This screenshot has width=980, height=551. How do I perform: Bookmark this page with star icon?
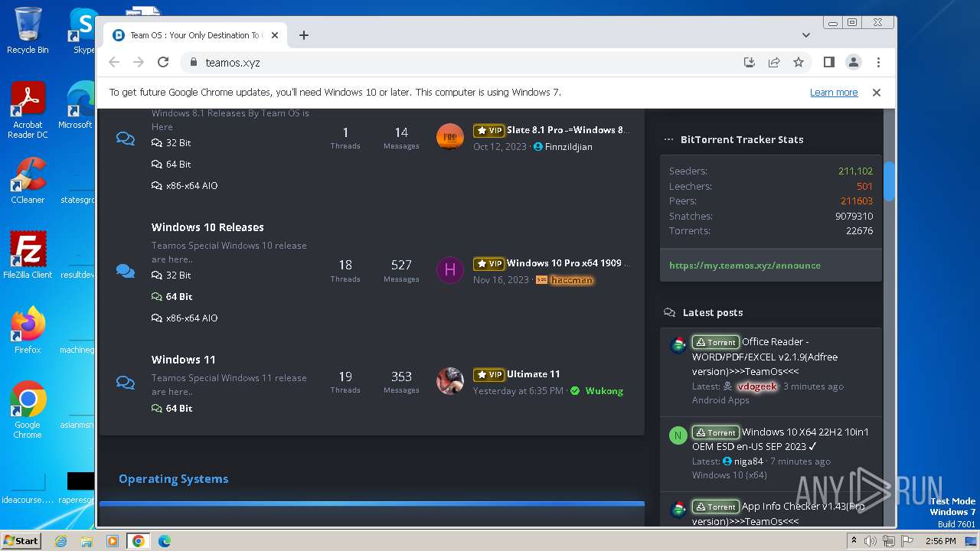click(x=799, y=62)
